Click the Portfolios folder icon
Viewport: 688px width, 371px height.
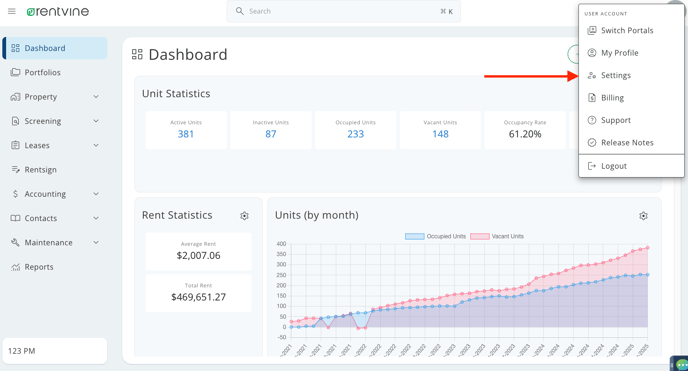coord(15,72)
